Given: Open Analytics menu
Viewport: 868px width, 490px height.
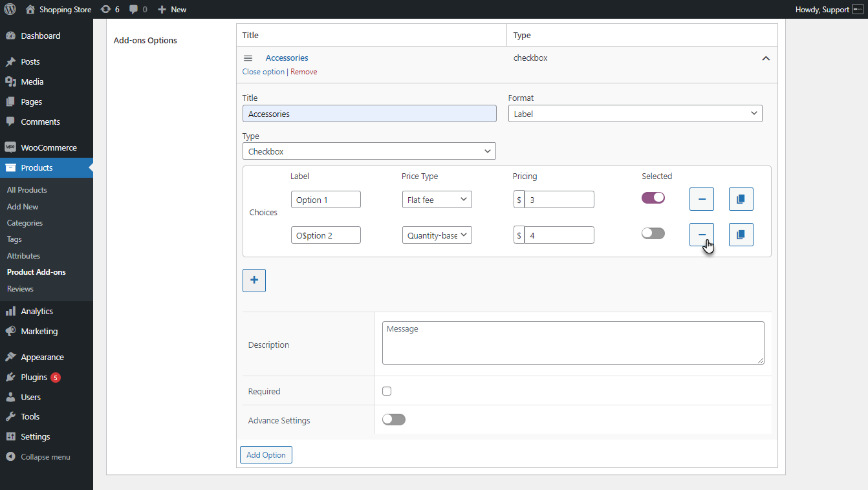Looking at the screenshot, I should click(x=47, y=311).
